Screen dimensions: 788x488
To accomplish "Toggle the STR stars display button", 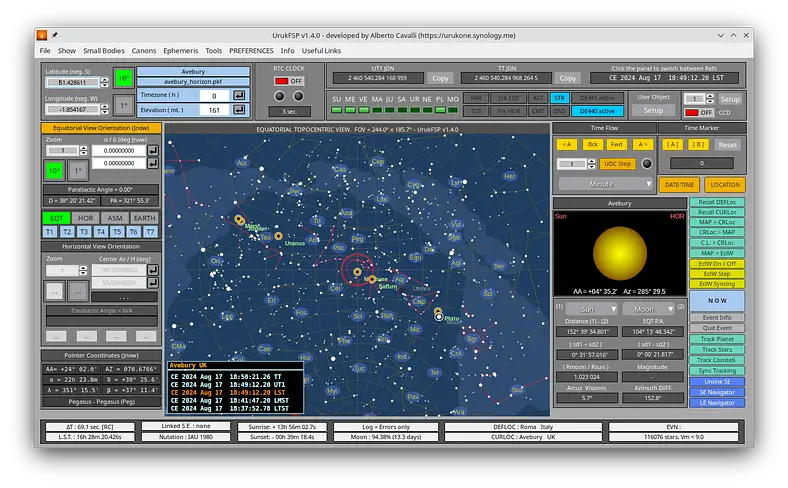I will click(560, 99).
